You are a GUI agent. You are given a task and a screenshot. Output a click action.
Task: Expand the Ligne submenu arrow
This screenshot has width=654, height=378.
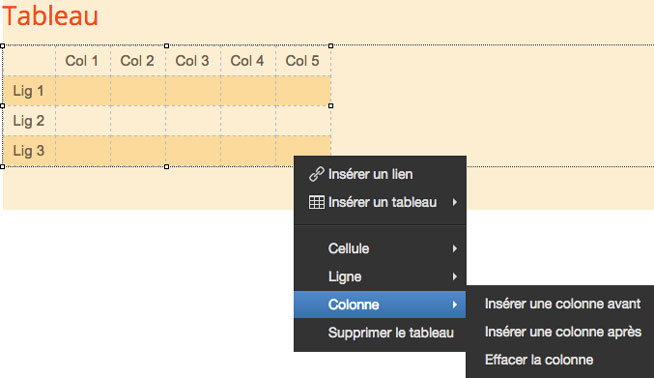click(455, 277)
